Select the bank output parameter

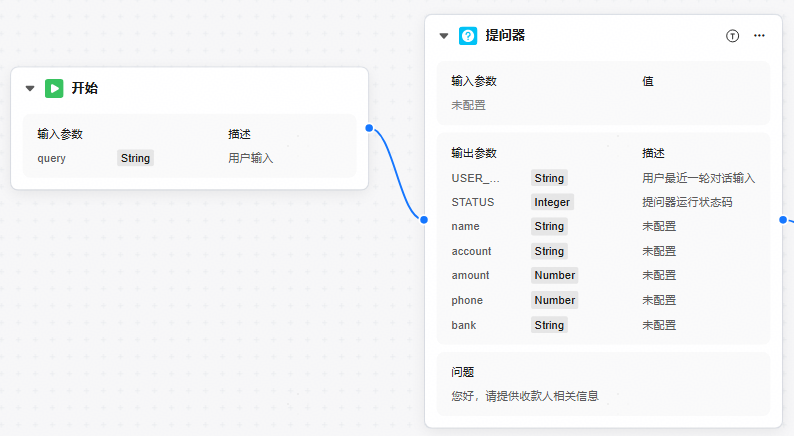click(465, 325)
